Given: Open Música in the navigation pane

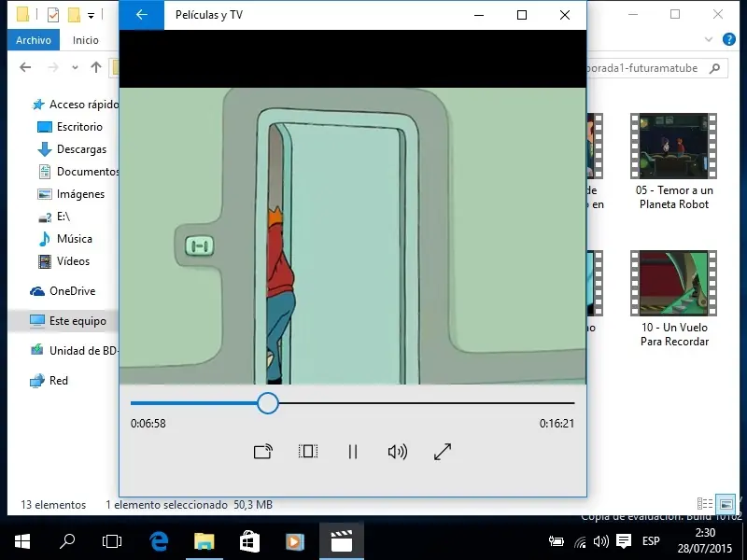Looking at the screenshot, I should point(64,239).
